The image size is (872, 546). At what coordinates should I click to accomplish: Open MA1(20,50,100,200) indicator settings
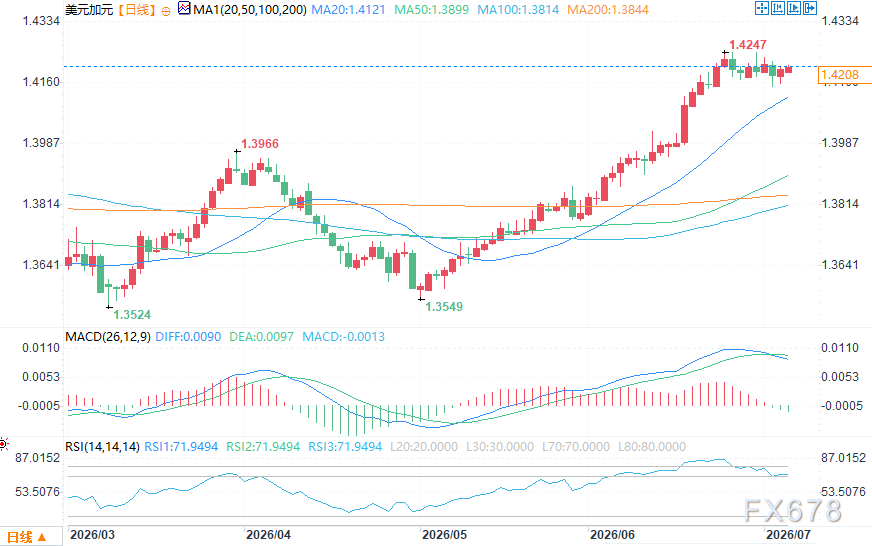click(x=250, y=9)
